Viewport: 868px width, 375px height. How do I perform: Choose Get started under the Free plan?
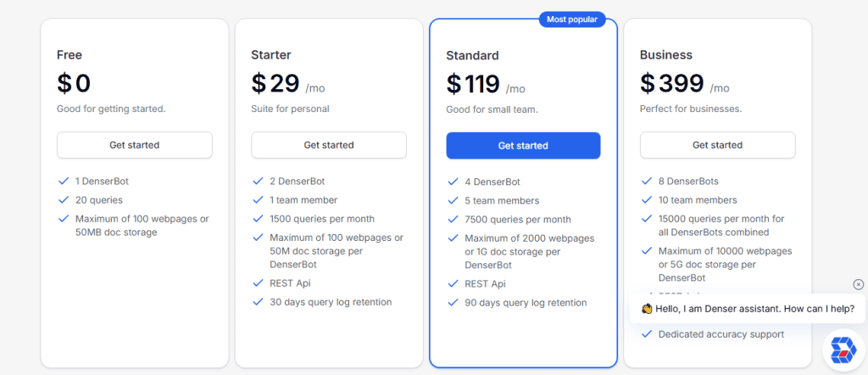coord(135,145)
